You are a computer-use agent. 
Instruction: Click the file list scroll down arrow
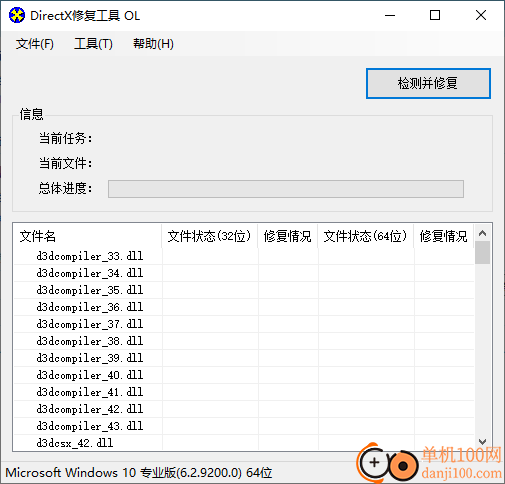click(x=482, y=442)
